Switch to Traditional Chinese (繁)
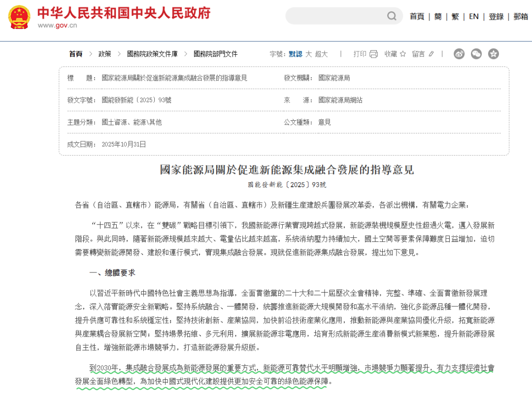 pos(455,16)
